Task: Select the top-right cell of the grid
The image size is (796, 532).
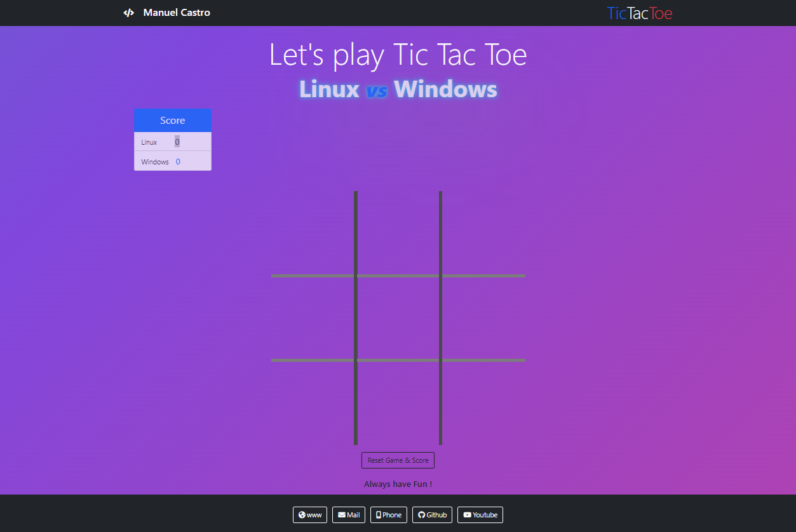Action: click(484, 232)
